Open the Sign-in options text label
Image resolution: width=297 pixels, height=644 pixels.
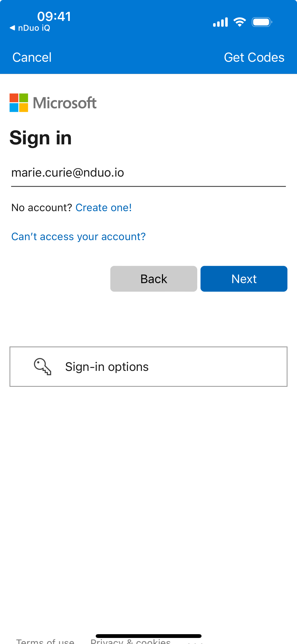(x=107, y=367)
